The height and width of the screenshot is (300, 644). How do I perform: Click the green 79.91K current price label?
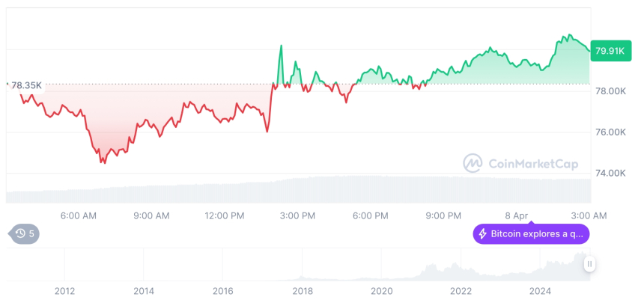610,51
